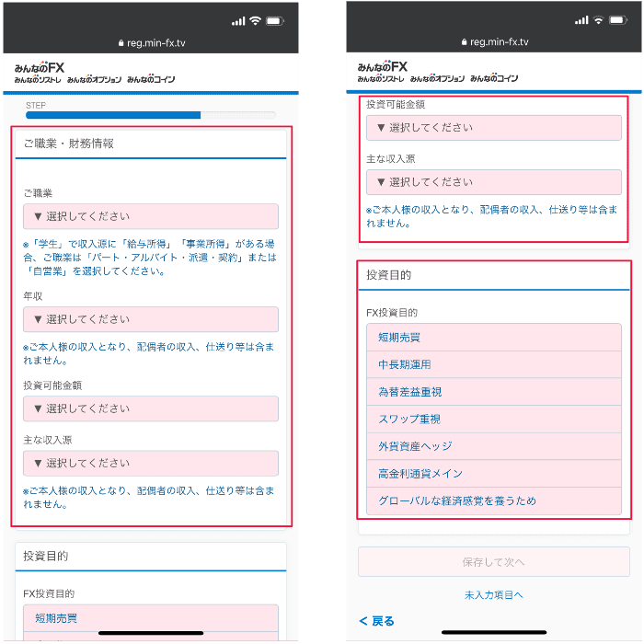Tap battery icon in left phone status bar
This screenshot has width=644, height=644.
pyautogui.click(x=275, y=21)
